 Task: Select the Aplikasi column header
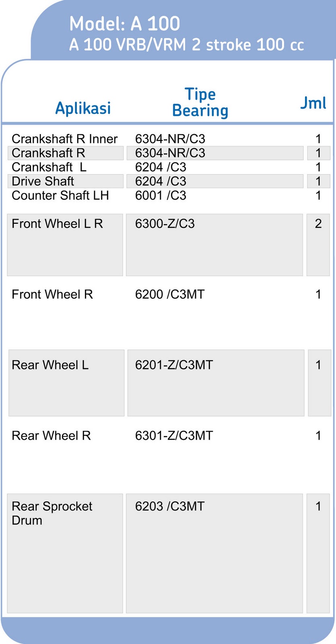click(83, 108)
